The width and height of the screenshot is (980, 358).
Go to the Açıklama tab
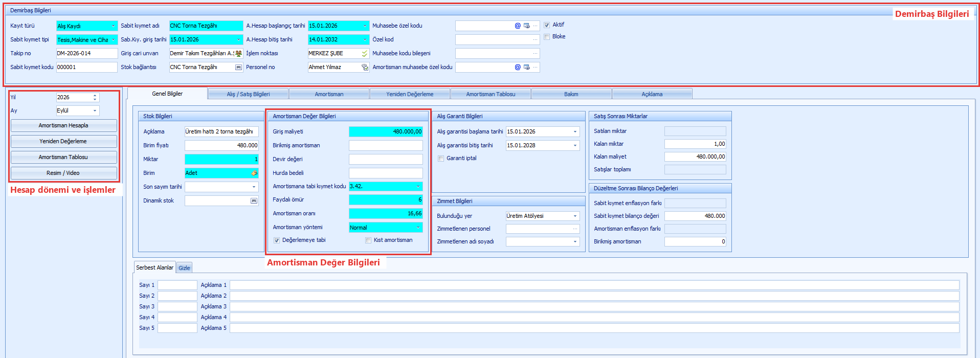[652, 94]
